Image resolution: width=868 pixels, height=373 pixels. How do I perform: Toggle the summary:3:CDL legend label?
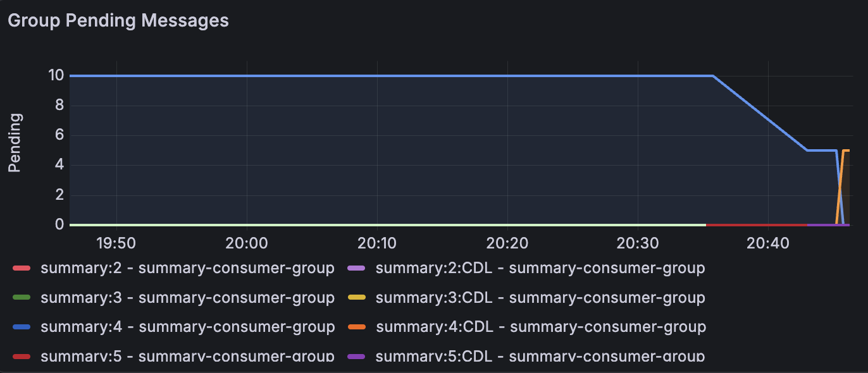540,298
